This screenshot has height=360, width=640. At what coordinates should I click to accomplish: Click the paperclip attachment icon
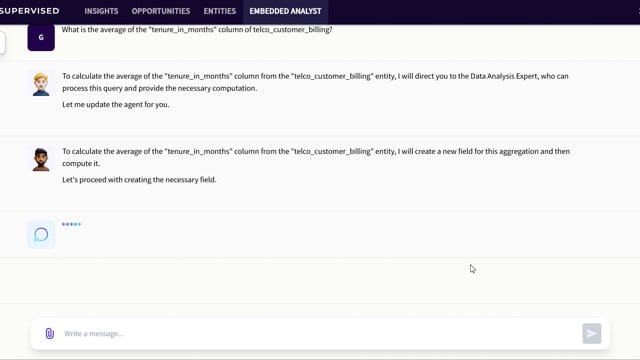coord(49,333)
